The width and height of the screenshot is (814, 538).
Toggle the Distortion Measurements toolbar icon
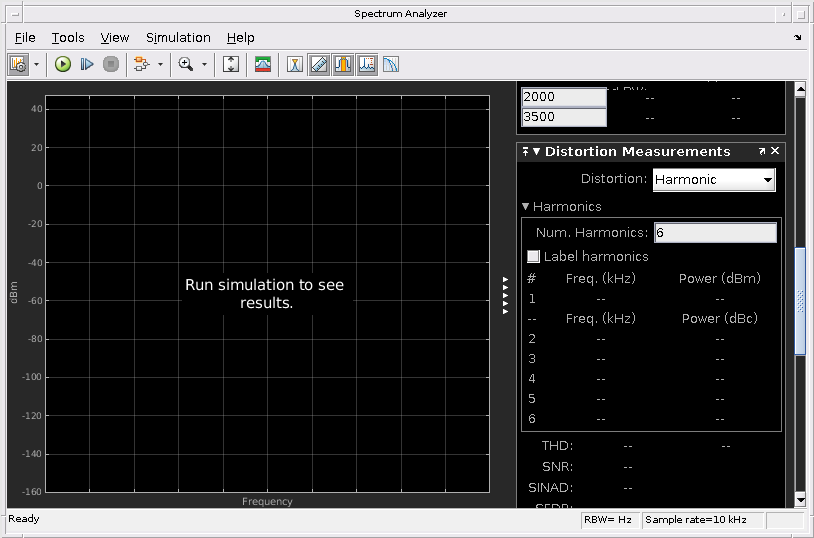[x=367, y=64]
